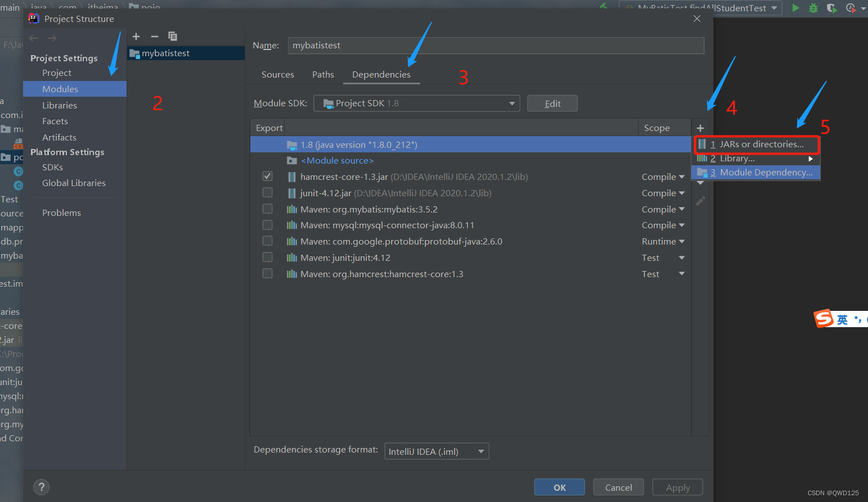This screenshot has width=868, height=502.
Task: Click the copy module icon
Action: (173, 37)
